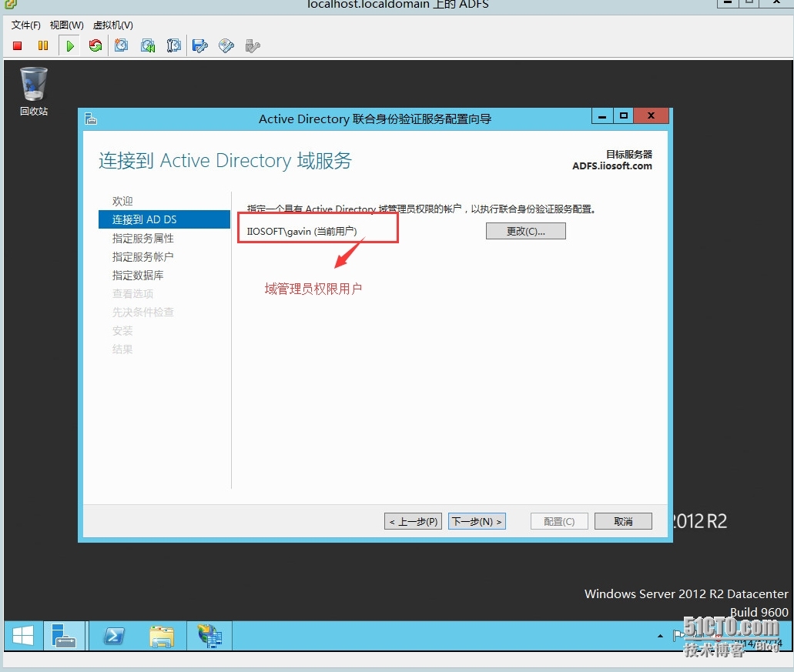The width and height of the screenshot is (794, 672).
Task: Open the 视图(W) menu
Action: 67,25
